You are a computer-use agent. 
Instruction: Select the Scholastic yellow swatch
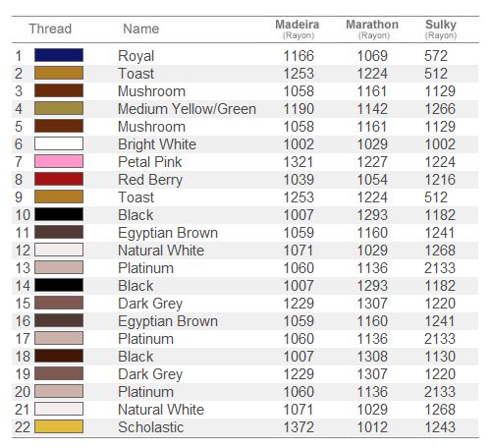(x=59, y=426)
